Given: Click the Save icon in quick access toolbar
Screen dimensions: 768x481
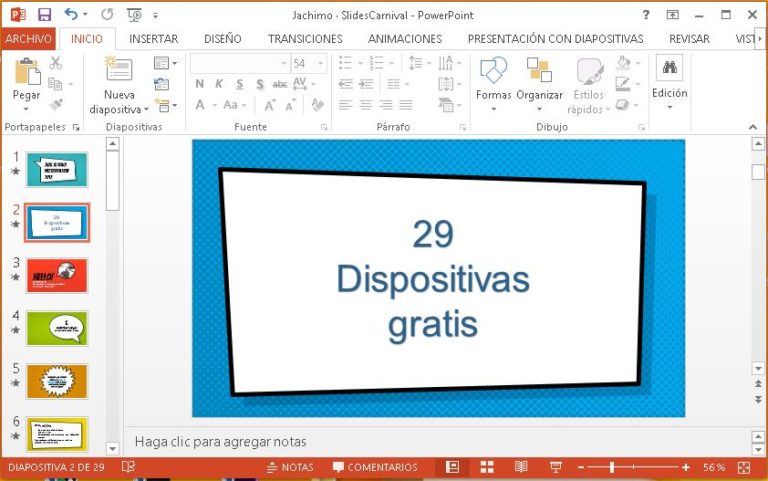Looking at the screenshot, I should coord(45,15).
